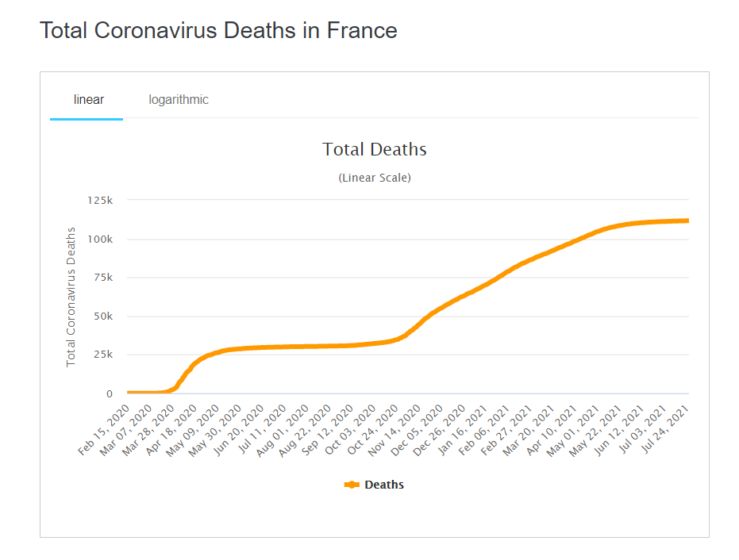Click the 25k y-axis label

(x=102, y=355)
